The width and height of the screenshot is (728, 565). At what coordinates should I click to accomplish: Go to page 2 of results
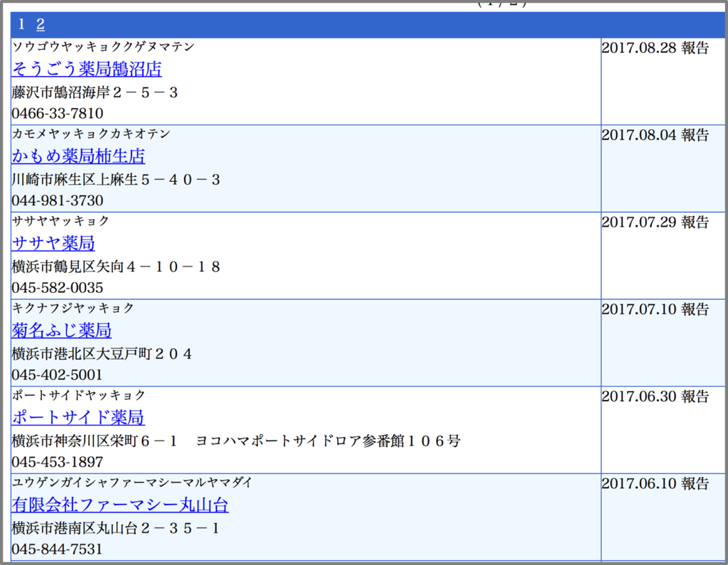click(41, 24)
